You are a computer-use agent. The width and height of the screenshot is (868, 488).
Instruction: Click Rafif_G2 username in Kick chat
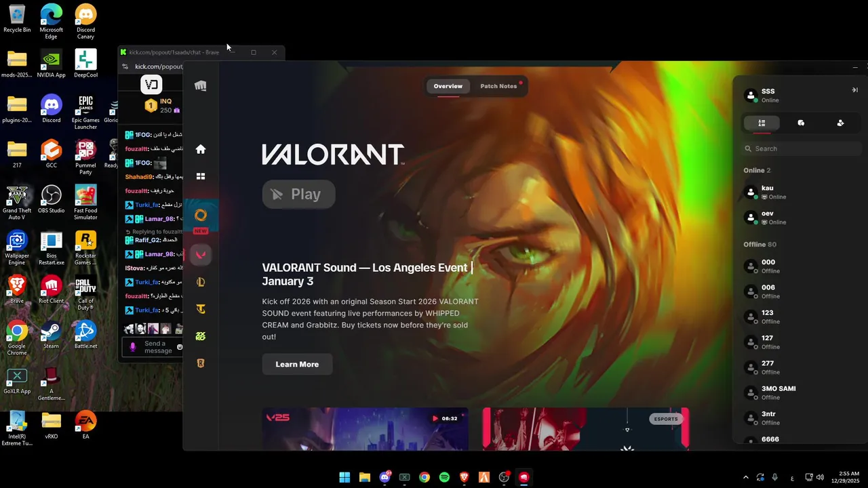[147, 240]
